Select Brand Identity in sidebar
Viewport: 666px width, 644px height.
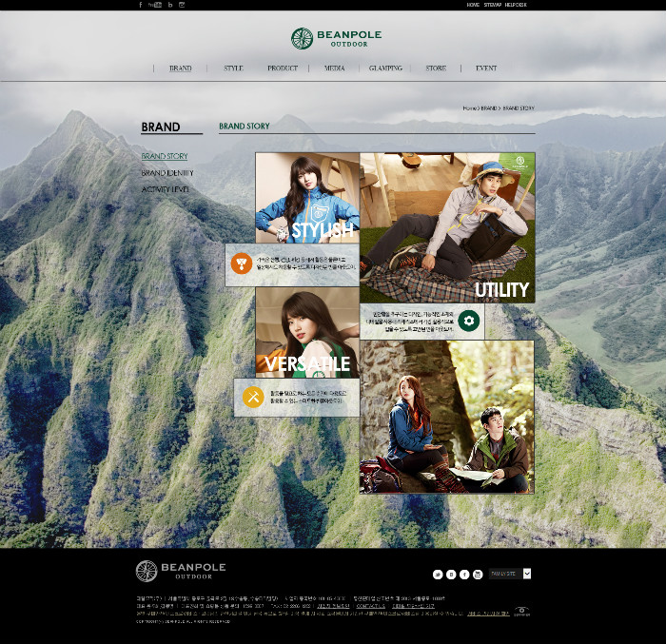[x=167, y=173]
